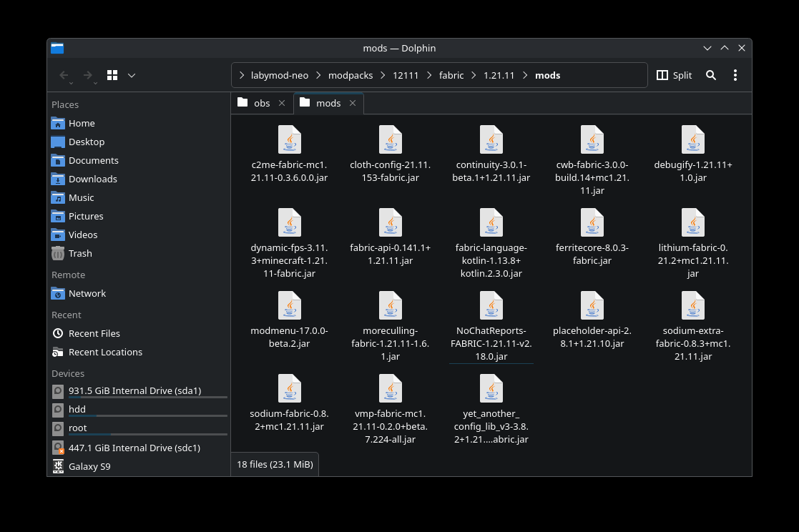Select the sodium-fabric-0.8.2 jar file
The image size is (799, 532).
point(289,389)
